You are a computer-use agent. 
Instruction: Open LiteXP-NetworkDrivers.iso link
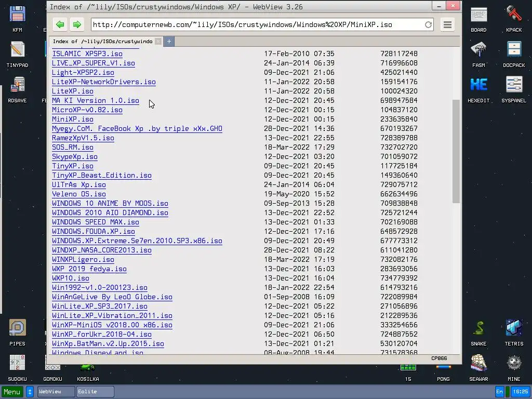click(x=104, y=82)
